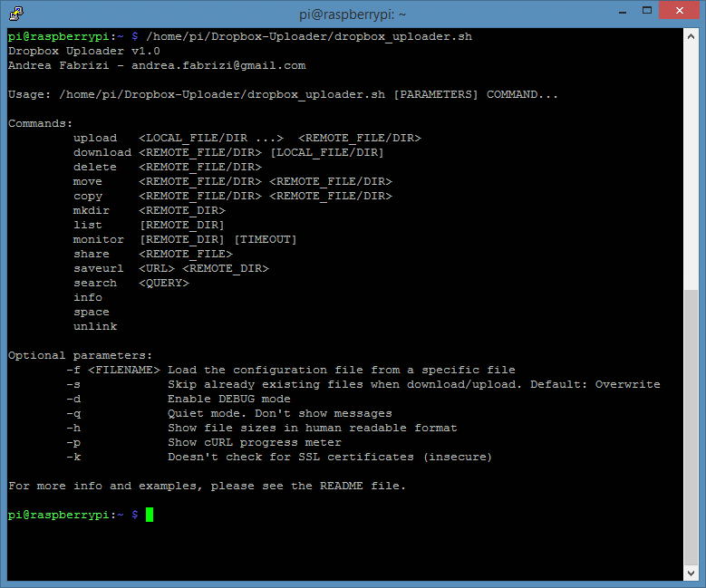Click the scrollbar up arrow
706x588 pixels.
tap(691, 36)
